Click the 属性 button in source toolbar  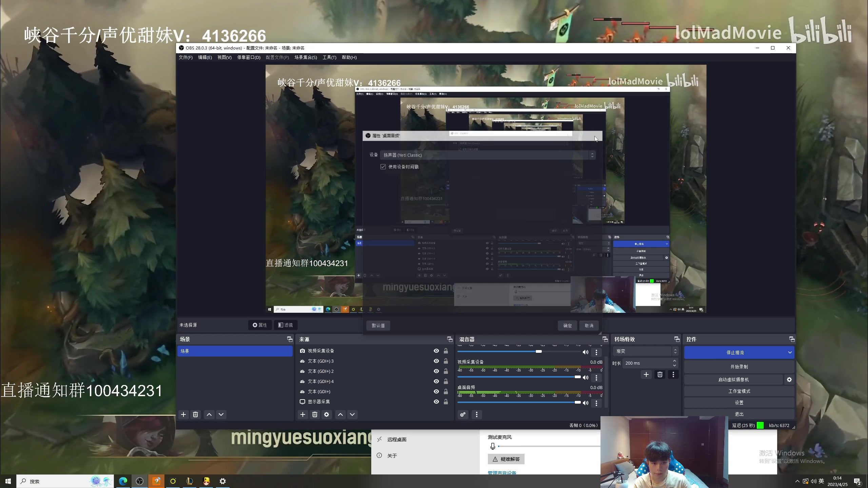point(260,325)
